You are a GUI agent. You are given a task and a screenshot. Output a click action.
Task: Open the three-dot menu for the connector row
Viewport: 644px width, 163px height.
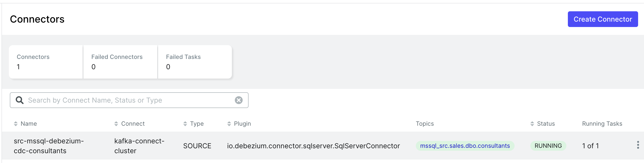click(x=638, y=145)
